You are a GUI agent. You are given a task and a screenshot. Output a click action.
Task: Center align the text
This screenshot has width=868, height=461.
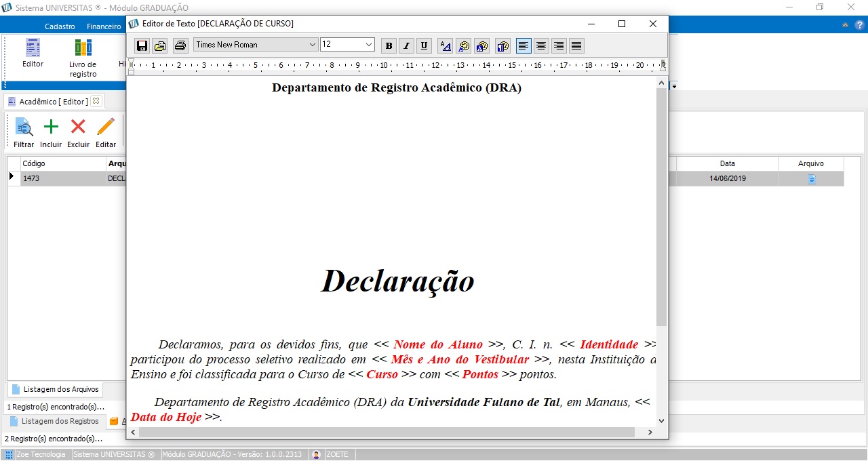[x=541, y=45]
